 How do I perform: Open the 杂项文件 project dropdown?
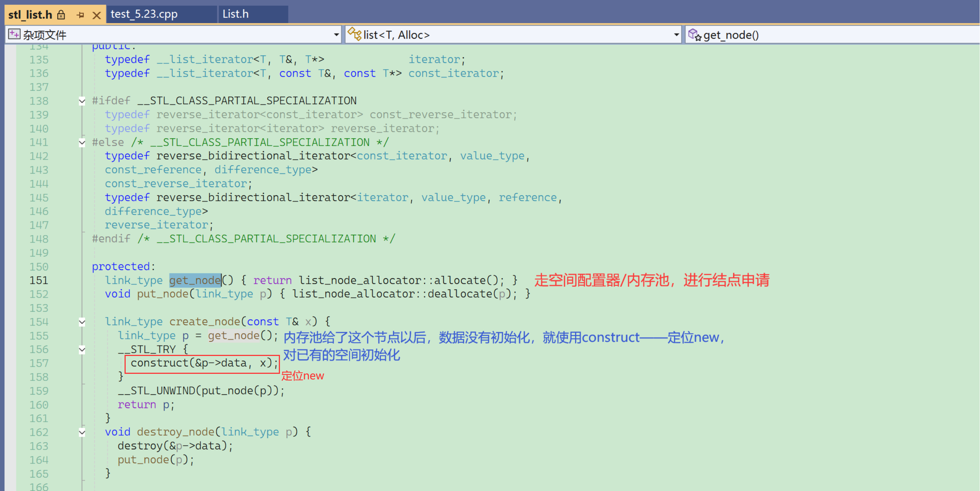[336, 35]
